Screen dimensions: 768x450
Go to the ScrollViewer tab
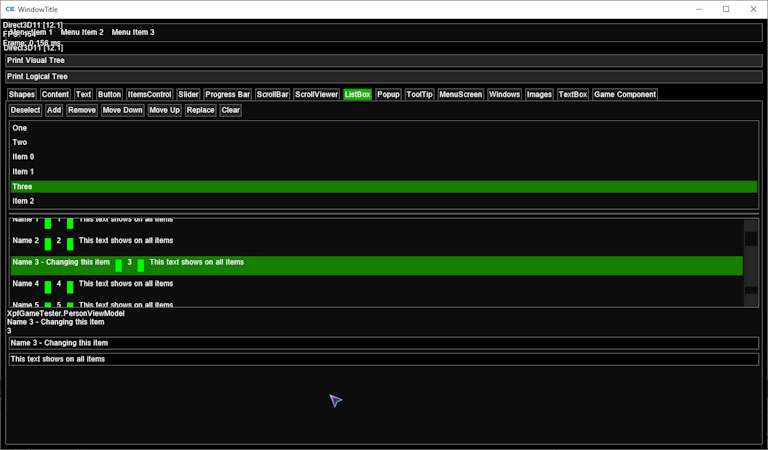(316, 95)
